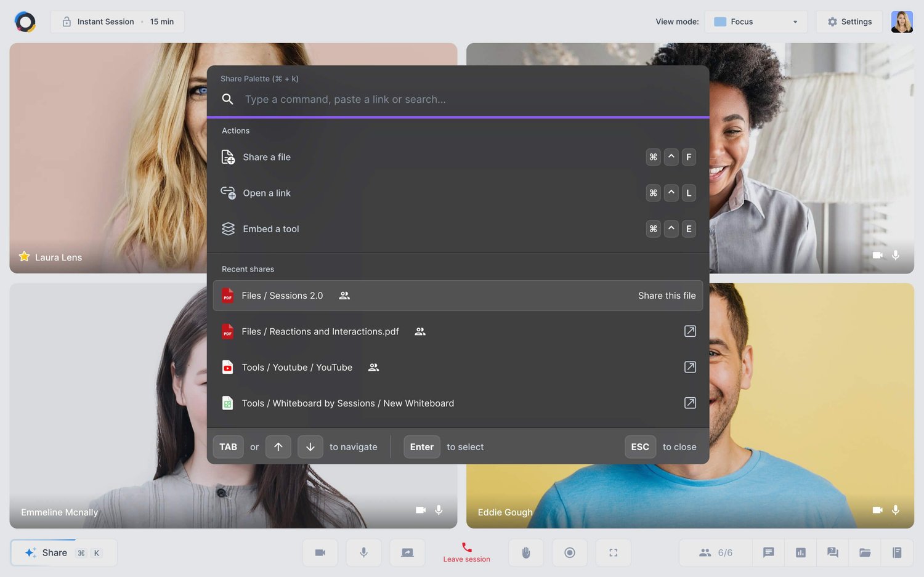Click the Actions heading

click(x=235, y=131)
